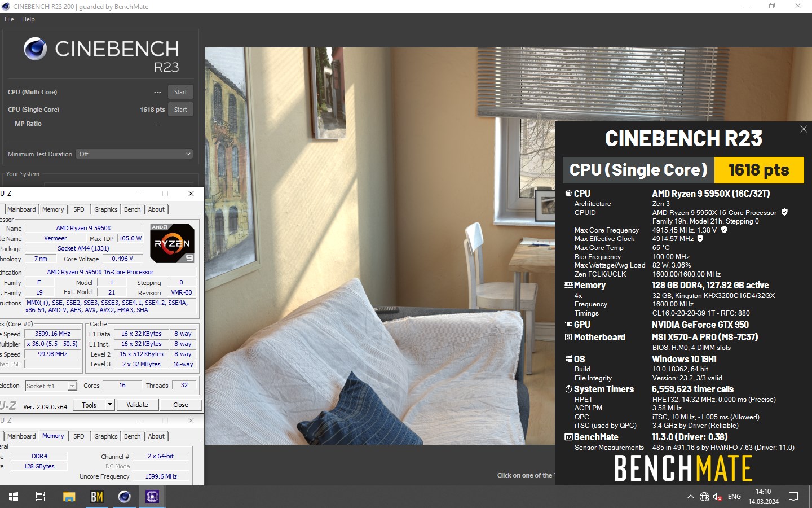Start the CPU Multi Core test
Viewport: 812px width, 508px height.
coord(180,92)
